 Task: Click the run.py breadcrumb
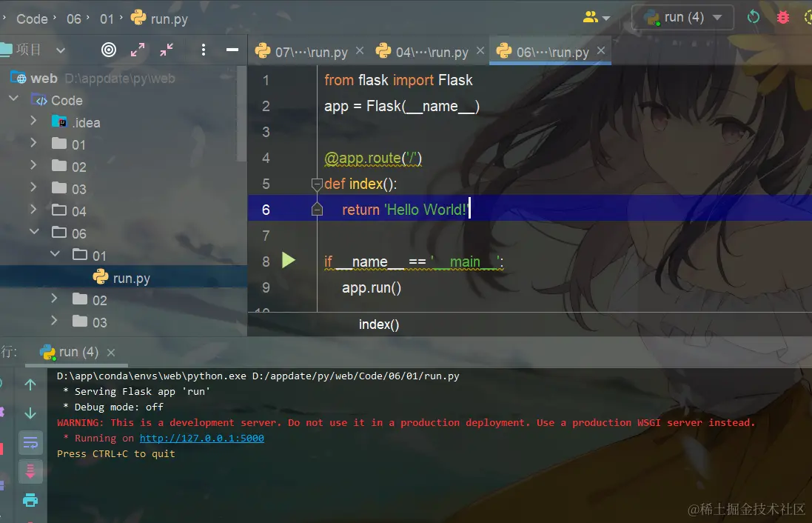(159, 19)
